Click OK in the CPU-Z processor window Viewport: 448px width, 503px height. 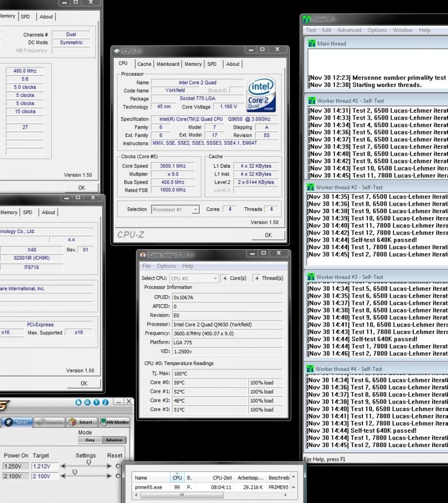pyautogui.click(x=268, y=235)
